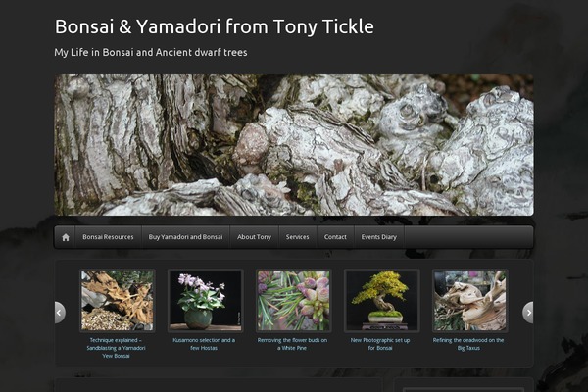Open Bonsai Resources menu

[x=108, y=237]
